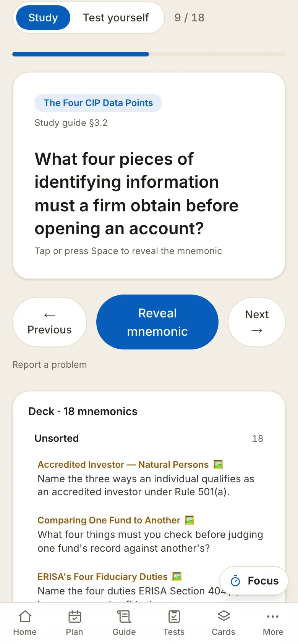The width and height of the screenshot is (298, 644).
Task: Open The Four CIP Data Points tag
Action: (98, 103)
